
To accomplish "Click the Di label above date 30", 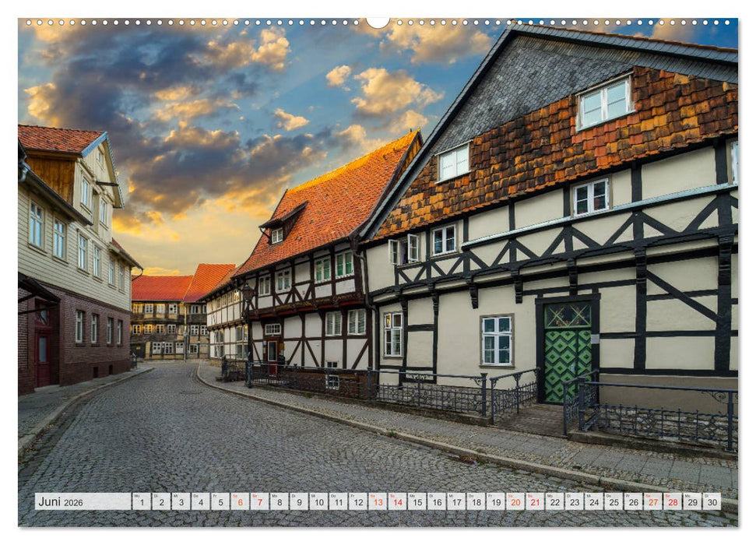I will point(707,494).
